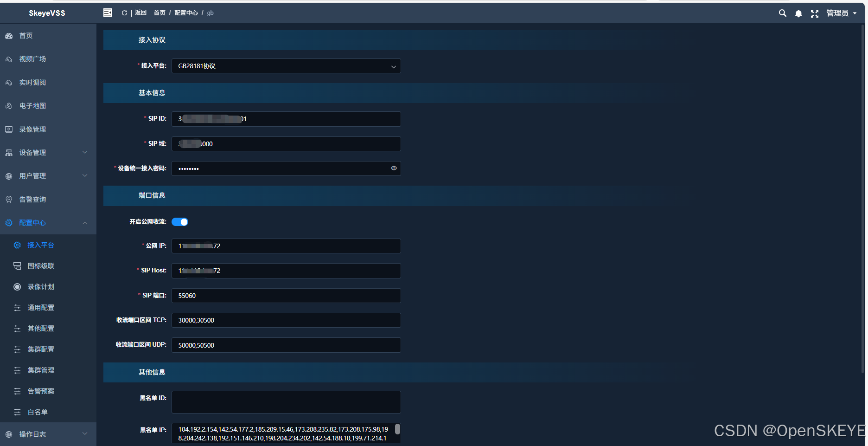This screenshot has height=446, width=868.
Task: Open the 管理员 user dropdown
Action: tap(841, 13)
